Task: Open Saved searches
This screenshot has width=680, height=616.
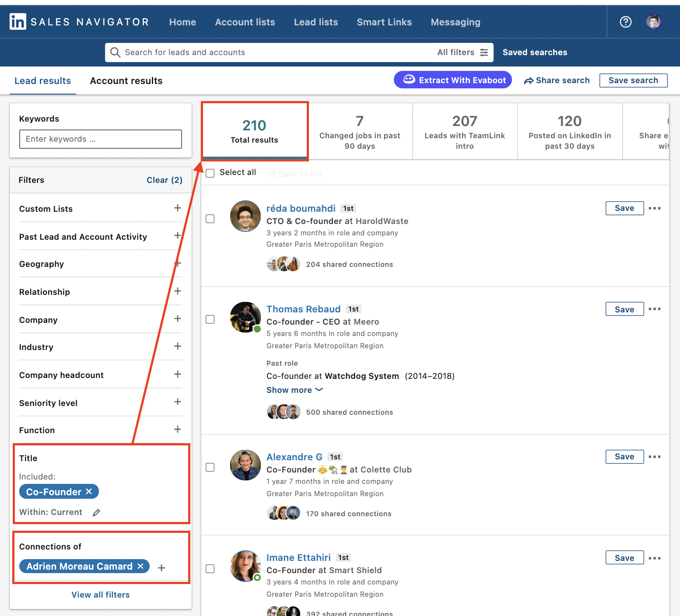Action: pos(535,52)
